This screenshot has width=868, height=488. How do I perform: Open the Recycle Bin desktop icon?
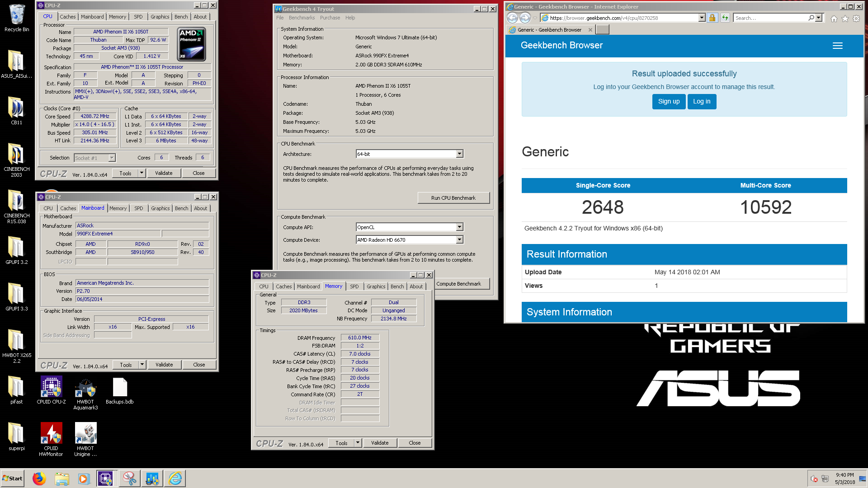coord(17,18)
